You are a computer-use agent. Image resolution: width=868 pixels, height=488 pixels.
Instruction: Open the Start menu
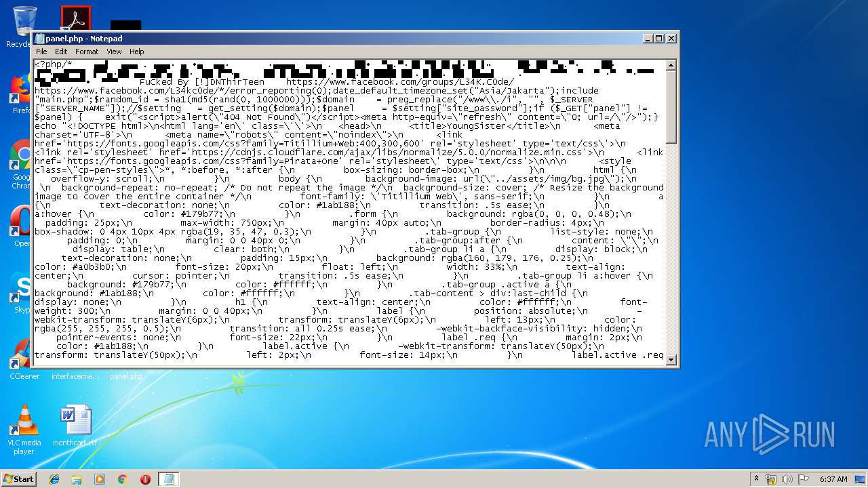tap(18, 479)
